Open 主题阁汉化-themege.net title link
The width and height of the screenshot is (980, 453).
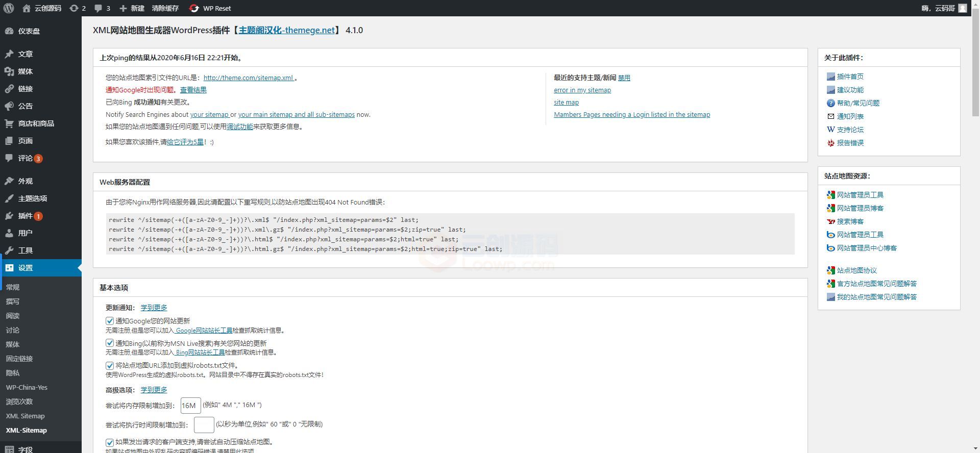[x=287, y=30]
